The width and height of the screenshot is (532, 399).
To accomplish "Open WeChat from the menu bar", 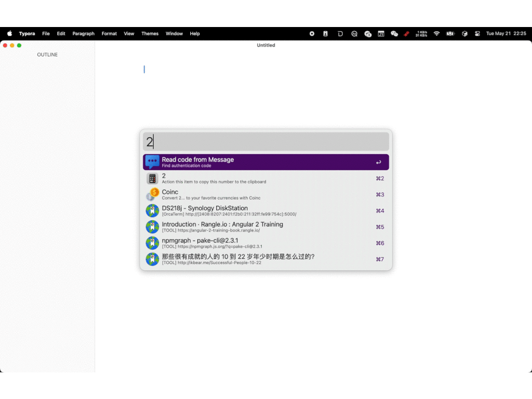I will (394, 34).
